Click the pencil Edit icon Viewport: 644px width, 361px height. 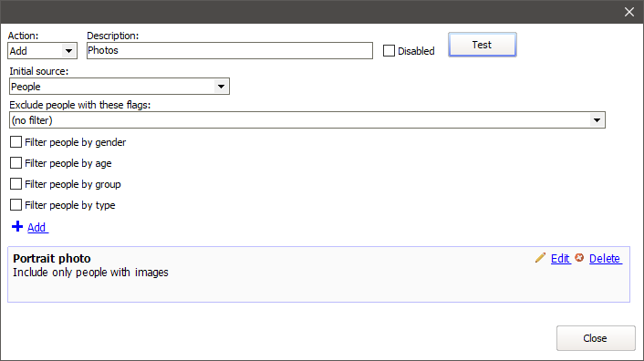pyautogui.click(x=541, y=258)
